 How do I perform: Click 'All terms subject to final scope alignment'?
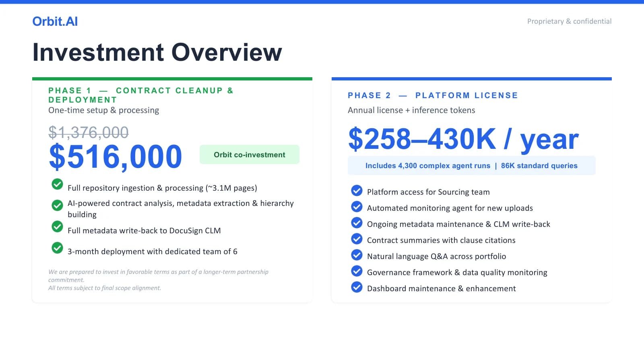tap(105, 288)
